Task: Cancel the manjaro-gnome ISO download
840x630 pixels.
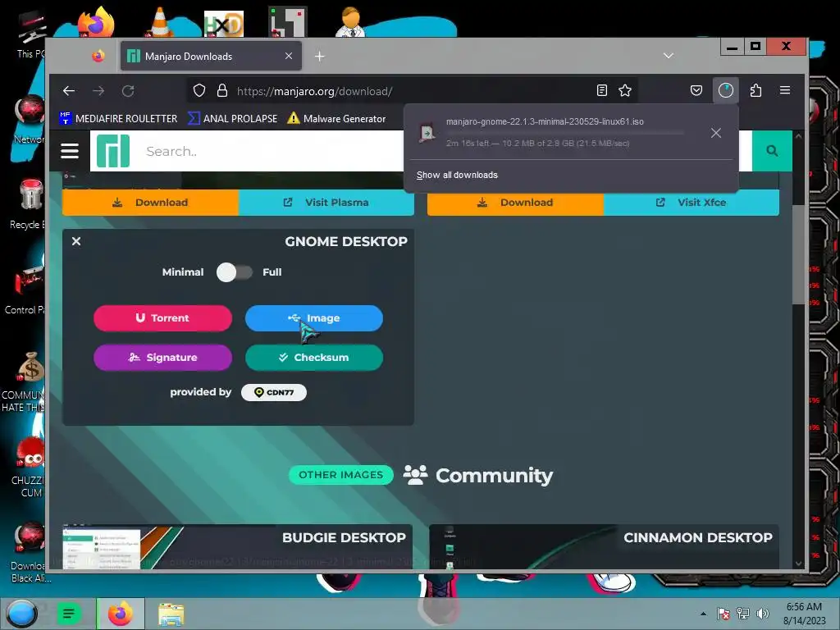Action: click(715, 133)
